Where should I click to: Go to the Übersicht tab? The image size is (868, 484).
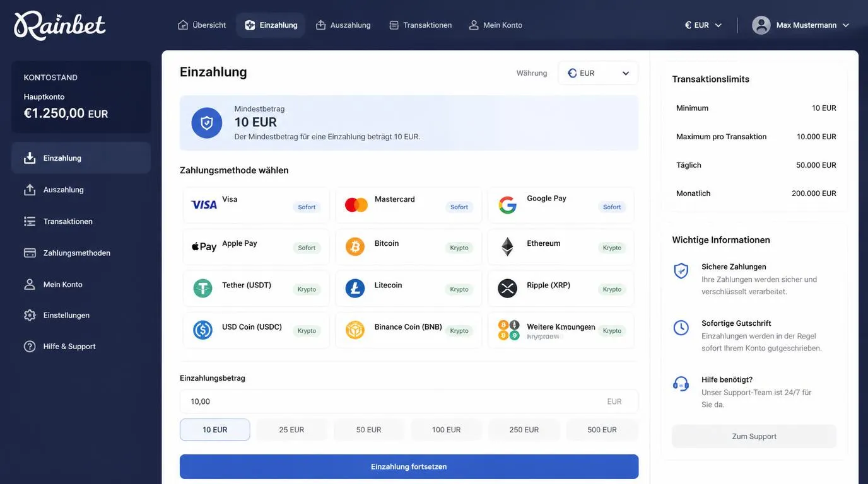click(x=202, y=25)
